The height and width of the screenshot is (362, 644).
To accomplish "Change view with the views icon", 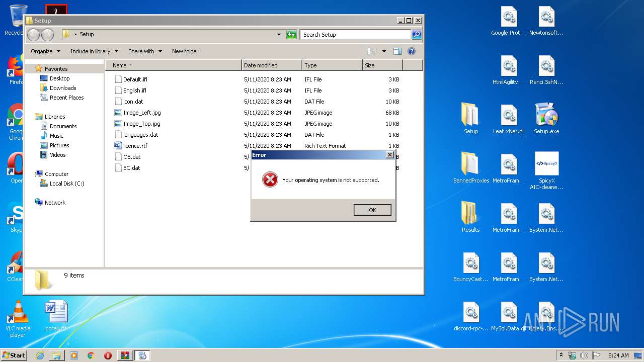I will [372, 51].
